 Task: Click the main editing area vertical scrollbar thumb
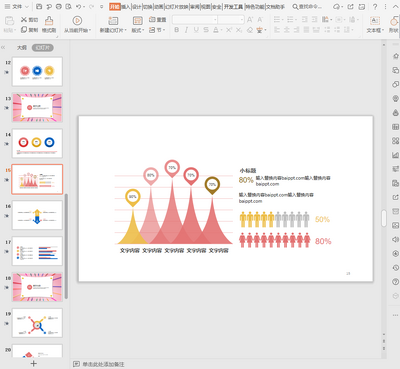coord(384,218)
